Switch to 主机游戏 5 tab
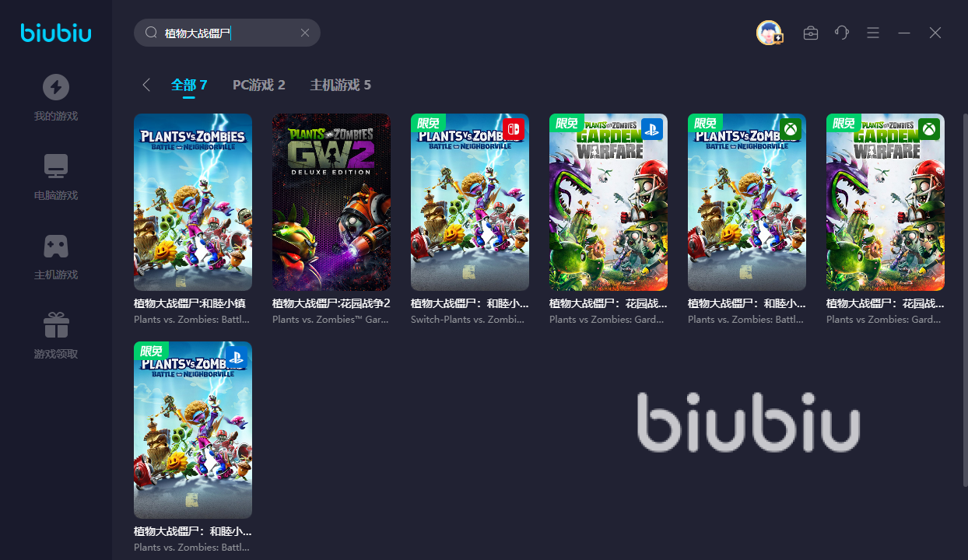Screen dimensions: 968x560 click(x=341, y=85)
